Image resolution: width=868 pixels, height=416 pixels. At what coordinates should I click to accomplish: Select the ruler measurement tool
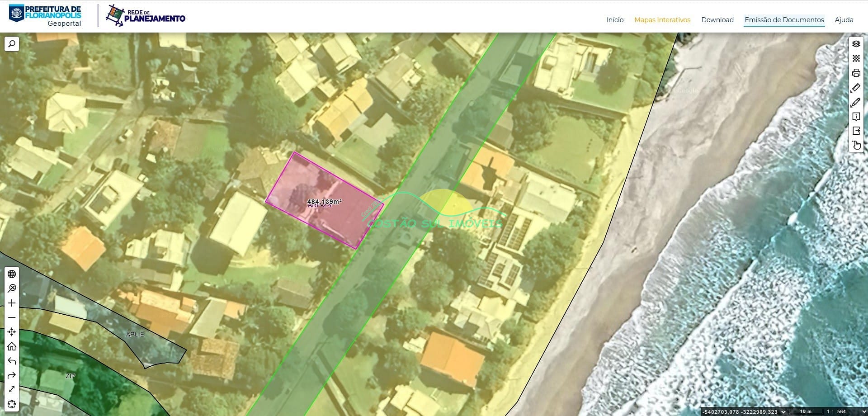pos(856,88)
